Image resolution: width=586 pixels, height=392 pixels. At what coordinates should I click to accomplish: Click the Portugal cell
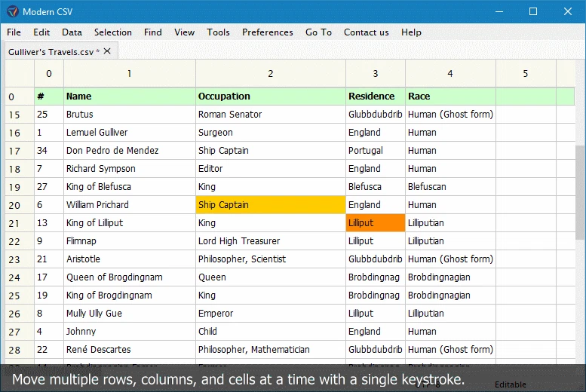[376, 151]
